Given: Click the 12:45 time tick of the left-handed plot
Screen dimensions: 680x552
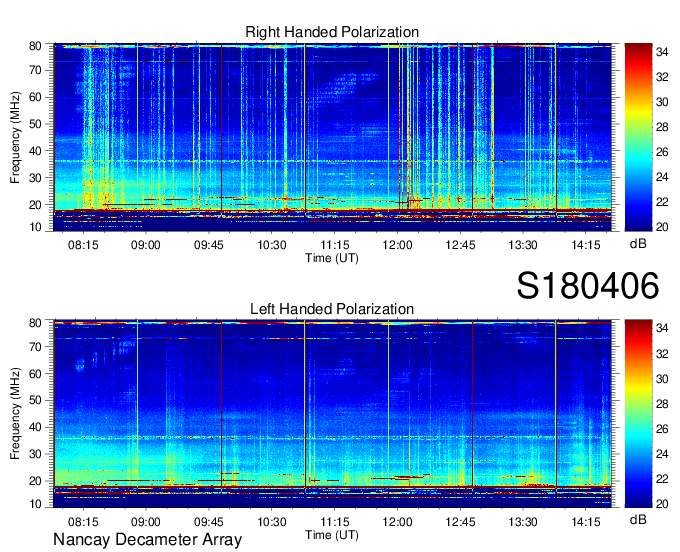Looking at the screenshot, I should click(x=460, y=522).
